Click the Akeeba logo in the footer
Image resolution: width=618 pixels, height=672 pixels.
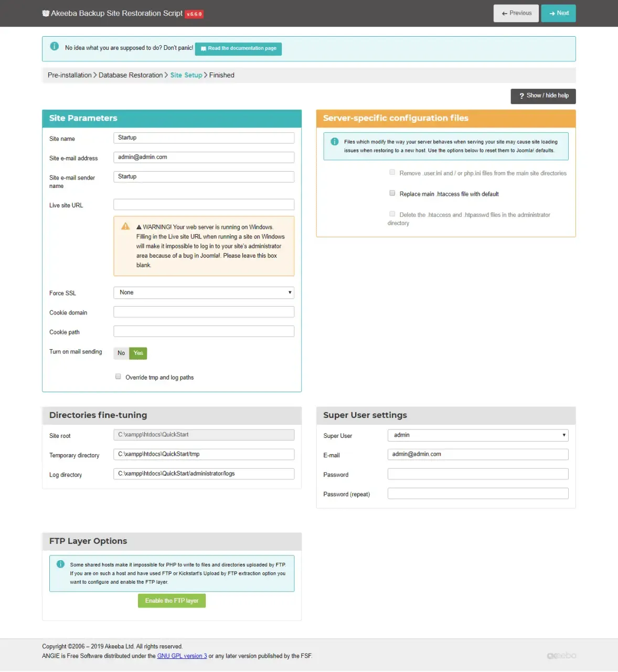pyautogui.click(x=561, y=656)
